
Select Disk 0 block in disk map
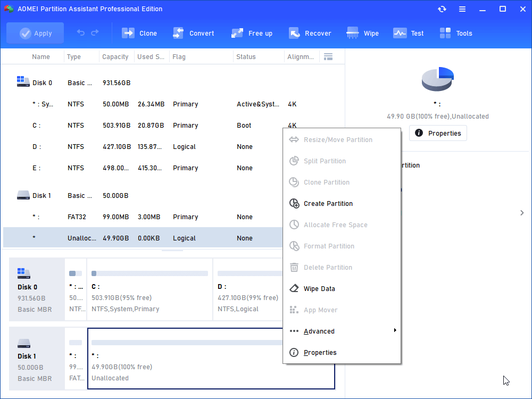[x=37, y=289]
